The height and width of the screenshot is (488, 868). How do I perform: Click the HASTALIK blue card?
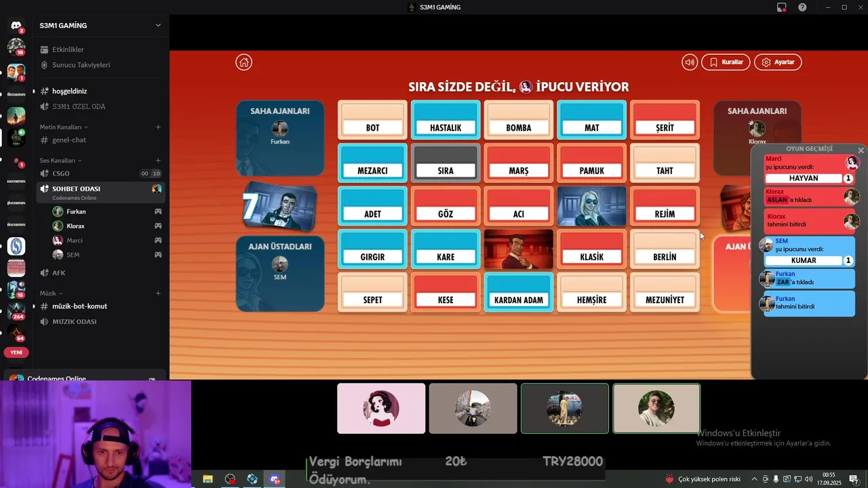pos(446,121)
